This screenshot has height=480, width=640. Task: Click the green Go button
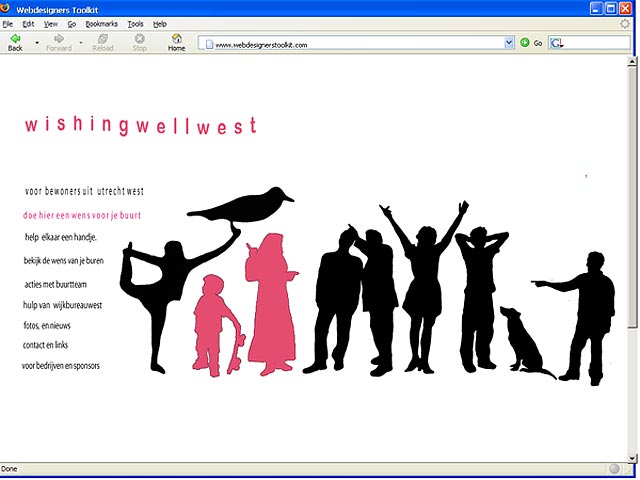[531, 43]
